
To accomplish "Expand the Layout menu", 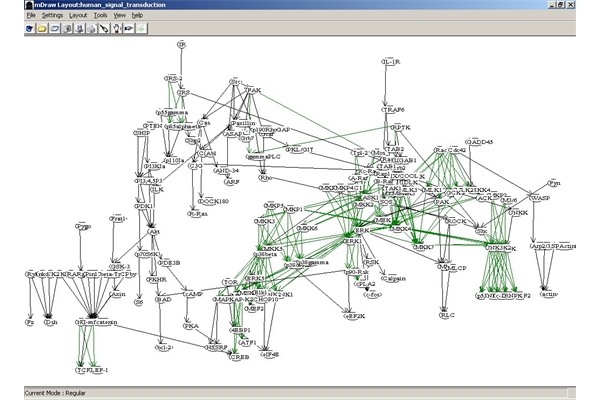I will (x=78, y=16).
